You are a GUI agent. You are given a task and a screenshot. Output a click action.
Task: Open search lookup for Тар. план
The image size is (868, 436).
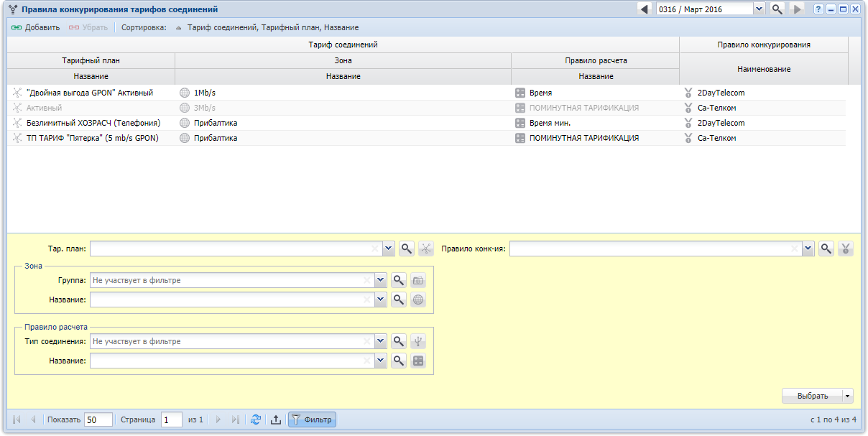click(x=407, y=249)
